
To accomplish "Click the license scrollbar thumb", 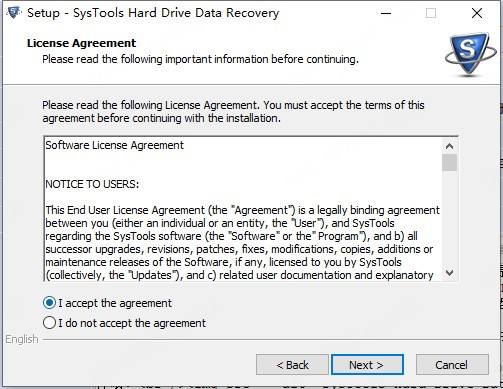I will coord(449,163).
